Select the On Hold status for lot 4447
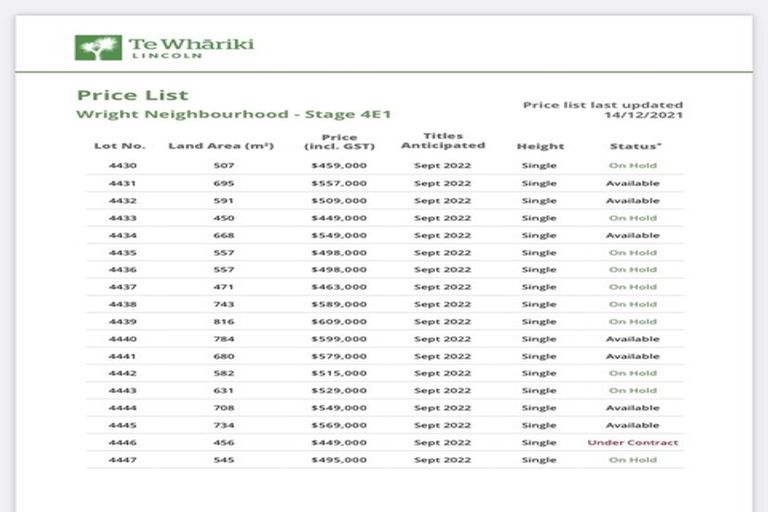Screen dimensions: 768x512 [x=633, y=460]
